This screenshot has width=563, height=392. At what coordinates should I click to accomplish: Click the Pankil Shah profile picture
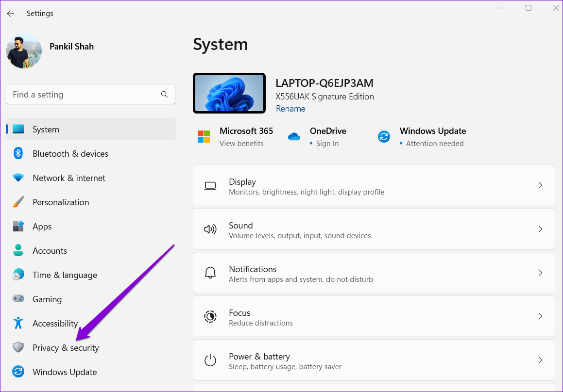coord(24,50)
